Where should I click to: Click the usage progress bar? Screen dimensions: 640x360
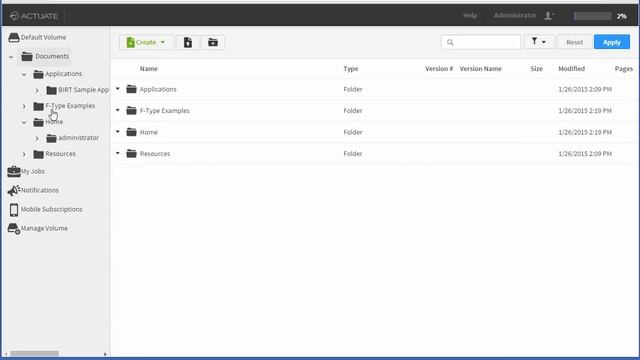(592, 16)
